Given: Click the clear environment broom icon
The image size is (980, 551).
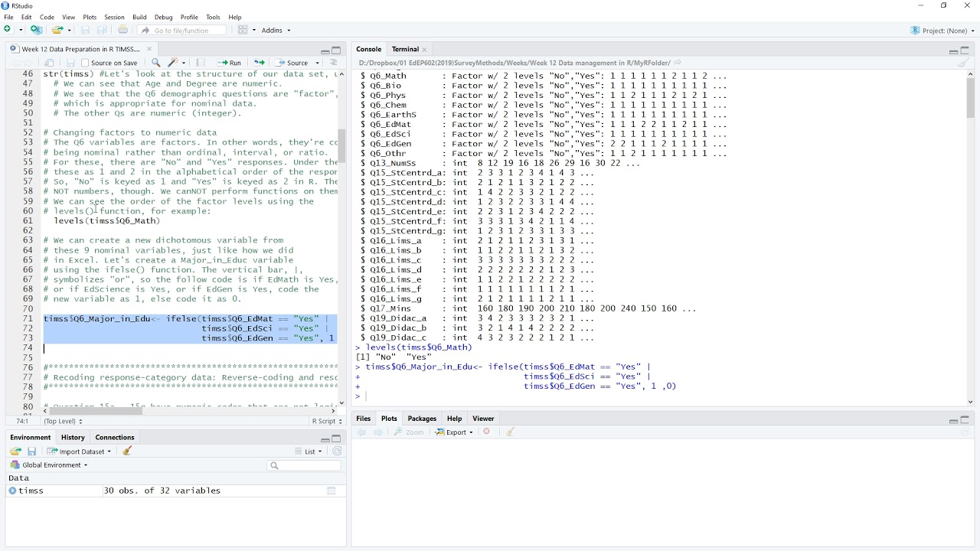Looking at the screenshot, I should 127,452.
